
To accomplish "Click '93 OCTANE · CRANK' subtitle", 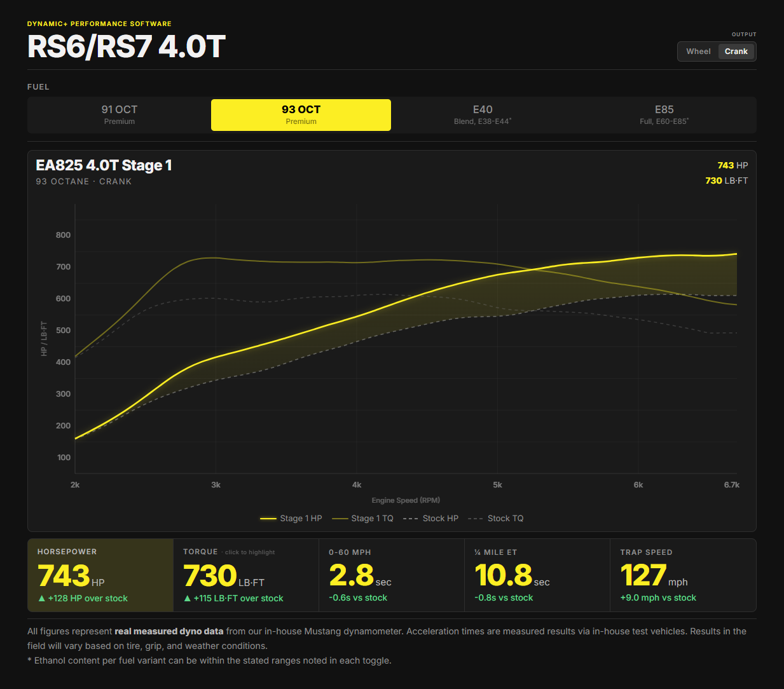I will 84,182.
